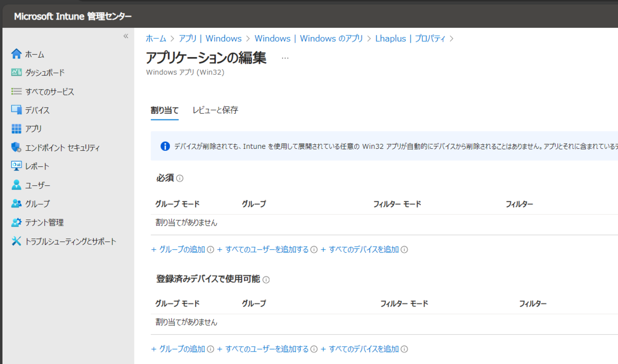This screenshot has width=618, height=364.
Task: Click the Home house icon in sidebar
Action: (16, 54)
